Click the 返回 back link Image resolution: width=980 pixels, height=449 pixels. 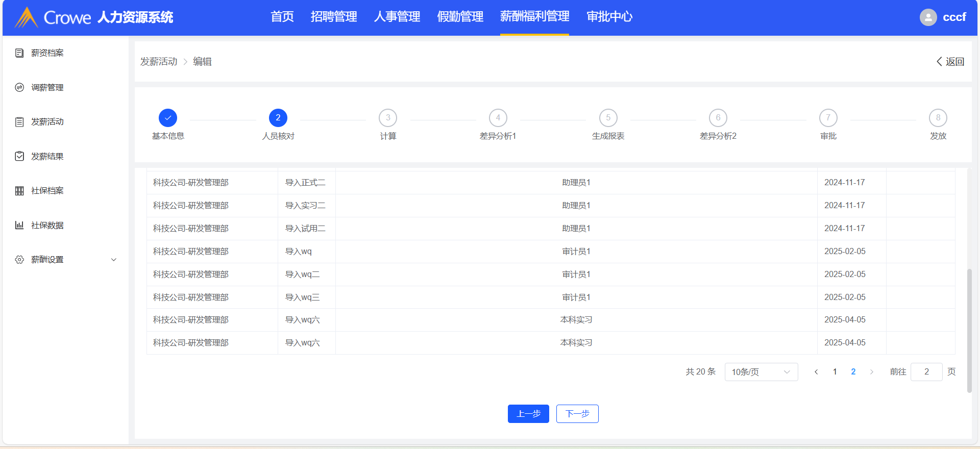pyautogui.click(x=950, y=62)
